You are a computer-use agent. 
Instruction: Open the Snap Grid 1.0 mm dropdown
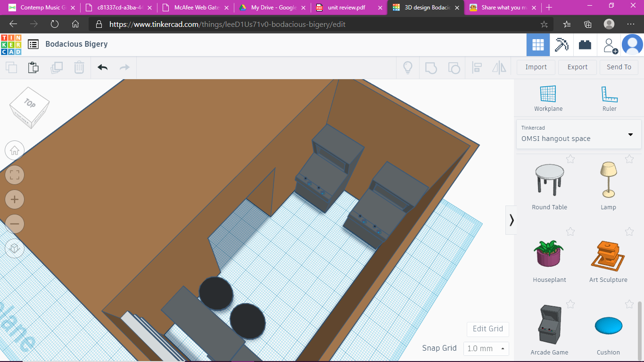[x=486, y=349]
